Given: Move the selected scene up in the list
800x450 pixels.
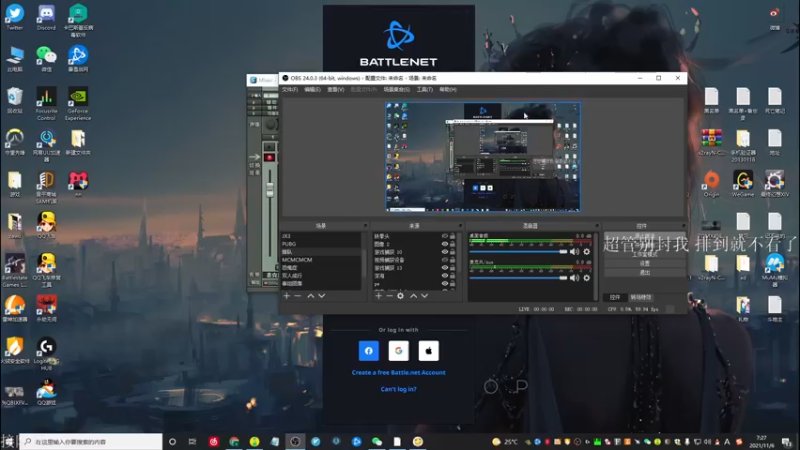Looking at the screenshot, I should click(x=310, y=296).
